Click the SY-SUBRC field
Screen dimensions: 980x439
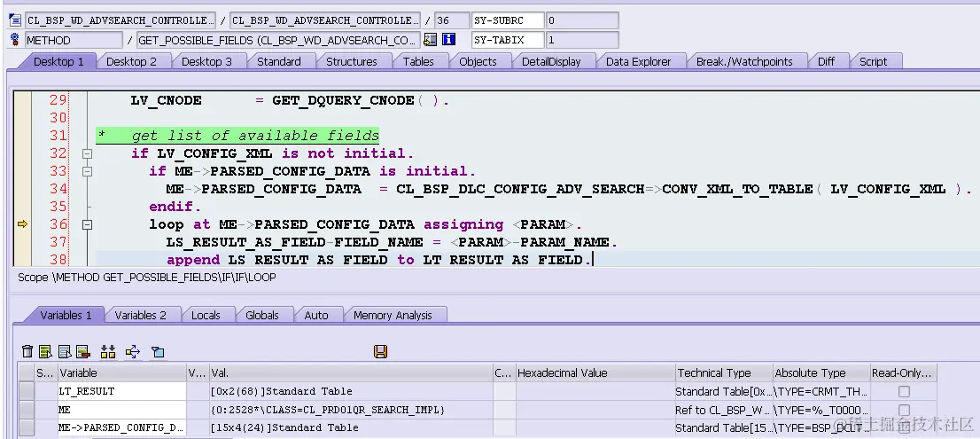click(508, 20)
